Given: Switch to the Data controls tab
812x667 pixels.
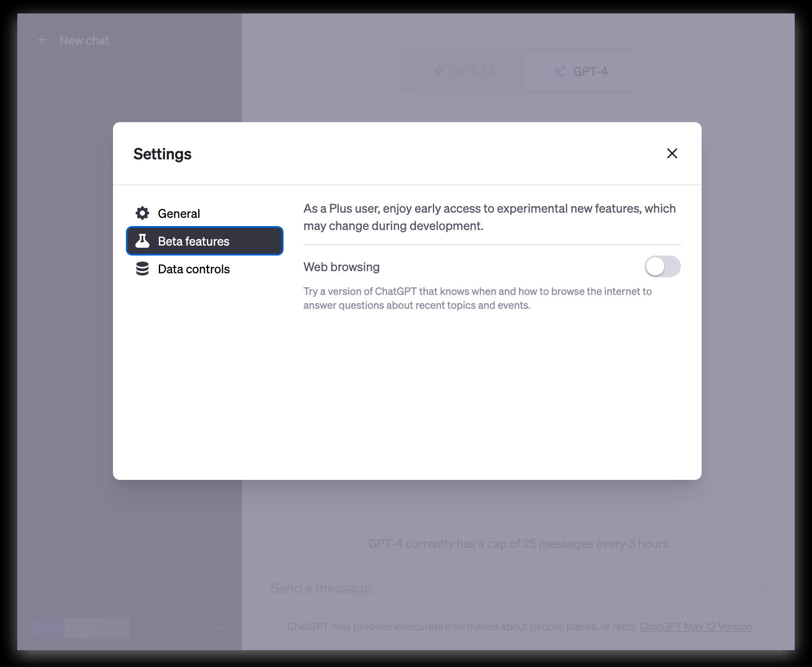Looking at the screenshot, I should [x=204, y=269].
